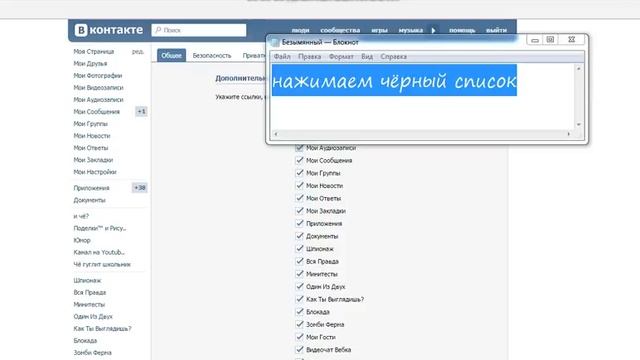
Task: Open Мои Видеозаписи in sidebar
Action: pyautogui.click(x=98, y=88)
